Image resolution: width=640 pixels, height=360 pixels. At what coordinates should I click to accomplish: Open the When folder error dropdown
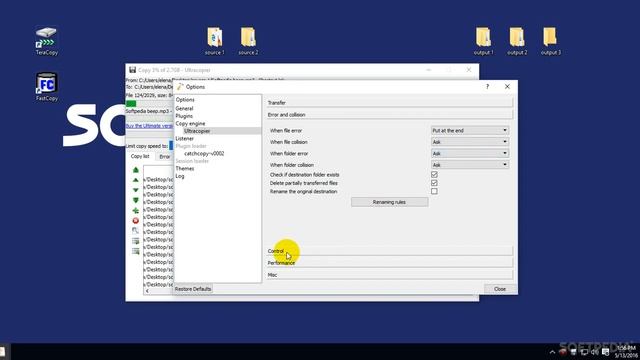tap(470, 153)
